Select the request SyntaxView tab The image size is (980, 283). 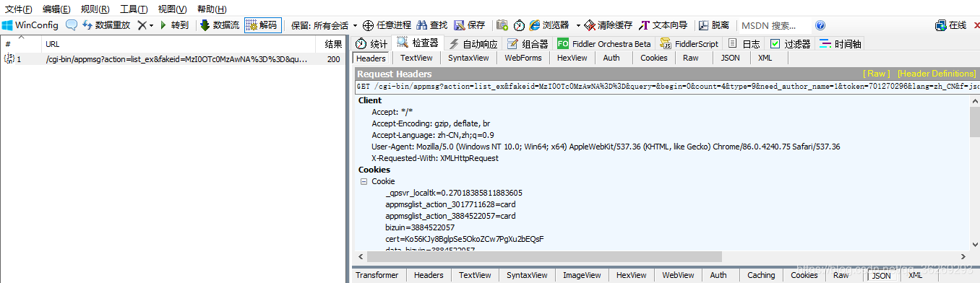(x=468, y=58)
